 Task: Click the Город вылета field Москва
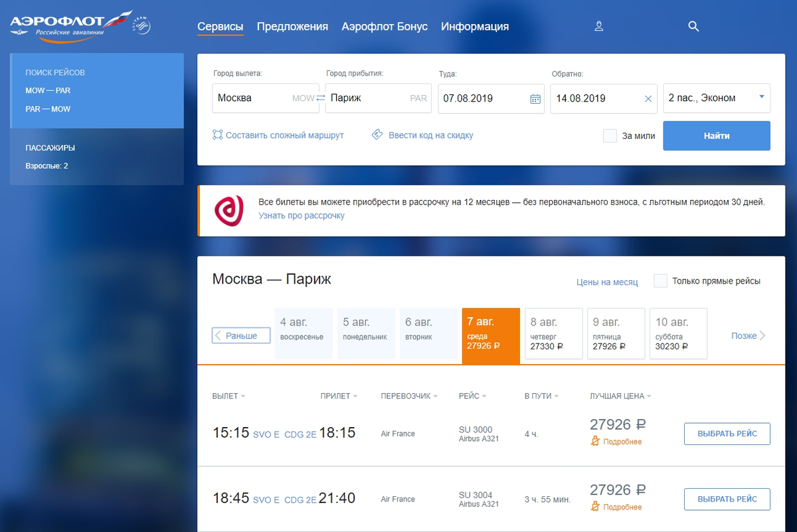click(x=266, y=98)
